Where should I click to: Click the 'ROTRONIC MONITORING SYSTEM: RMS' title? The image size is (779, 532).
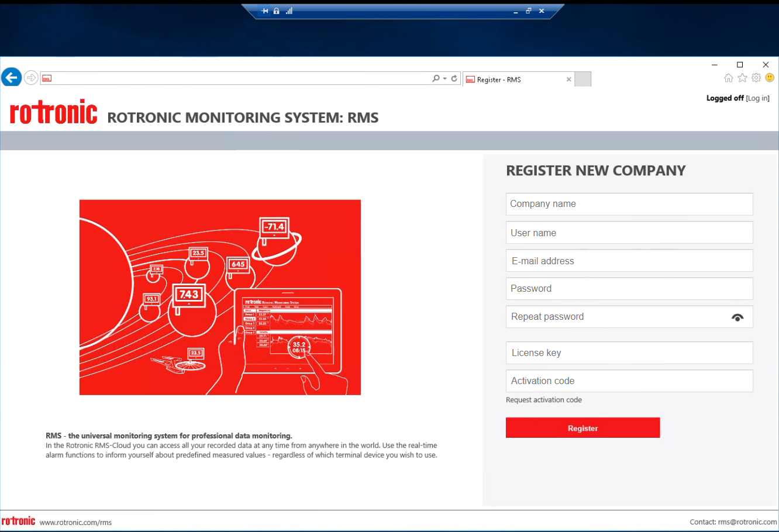pyautogui.click(x=243, y=118)
